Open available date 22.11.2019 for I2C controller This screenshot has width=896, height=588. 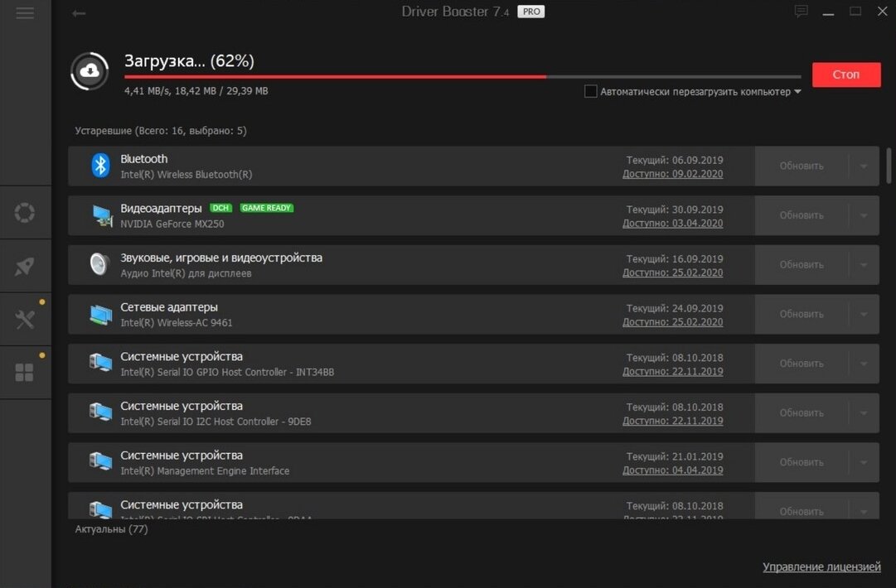pos(672,421)
